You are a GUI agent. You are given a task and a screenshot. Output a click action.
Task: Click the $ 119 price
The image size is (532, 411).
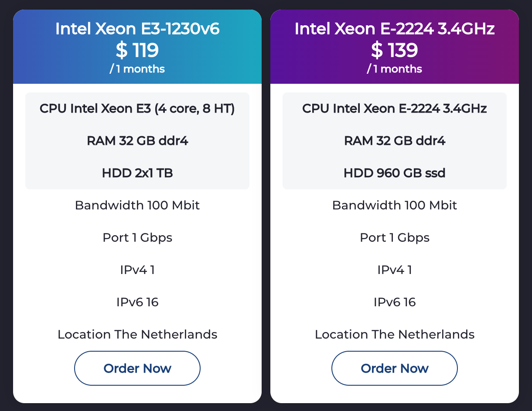137,50
